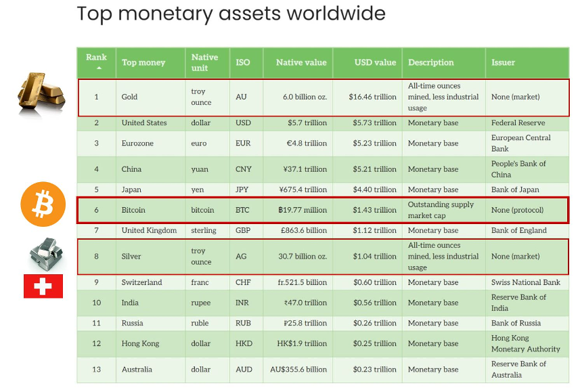This screenshot has height=392, width=578.
Task: Select the 'Hong Kong' top money cell
Action: (150, 344)
